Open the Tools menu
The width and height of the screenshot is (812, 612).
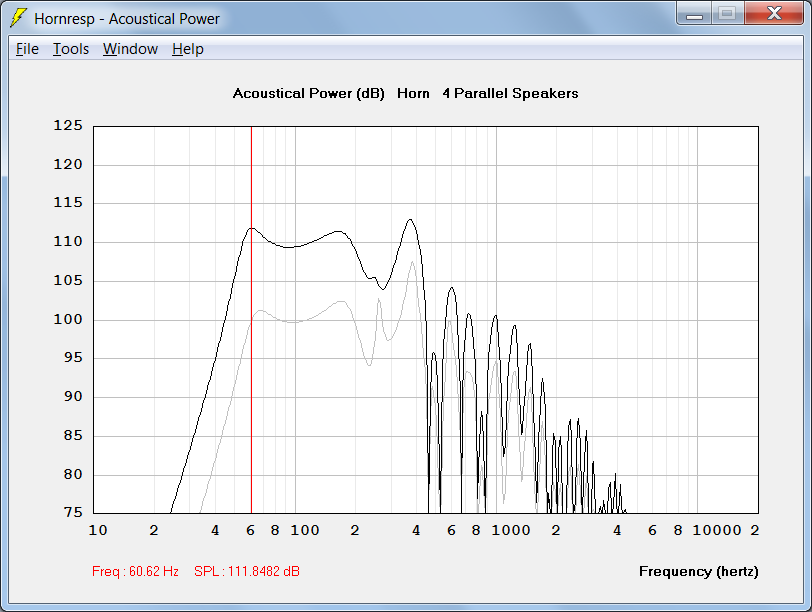71,49
